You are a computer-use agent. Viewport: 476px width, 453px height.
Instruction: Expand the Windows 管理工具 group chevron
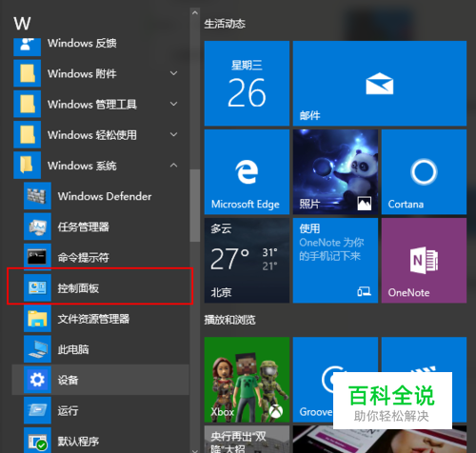coord(173,104)
